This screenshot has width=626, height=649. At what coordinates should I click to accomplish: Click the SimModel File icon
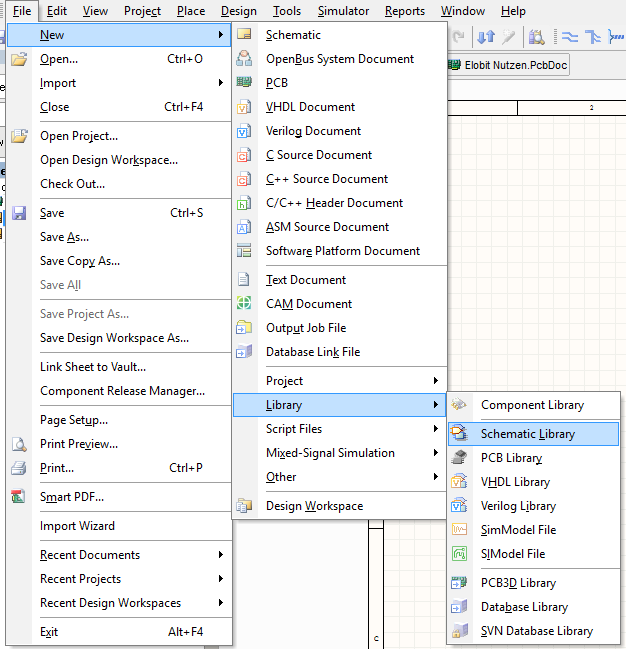(x=460, y=530)
